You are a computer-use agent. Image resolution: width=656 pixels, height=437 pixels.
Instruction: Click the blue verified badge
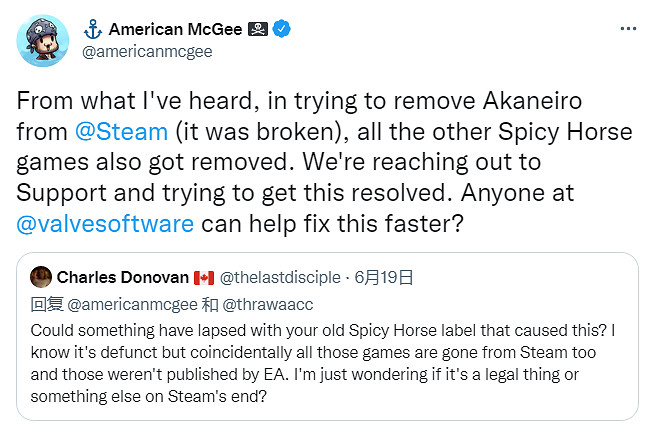pyautogui.click(x=283, y=29)
